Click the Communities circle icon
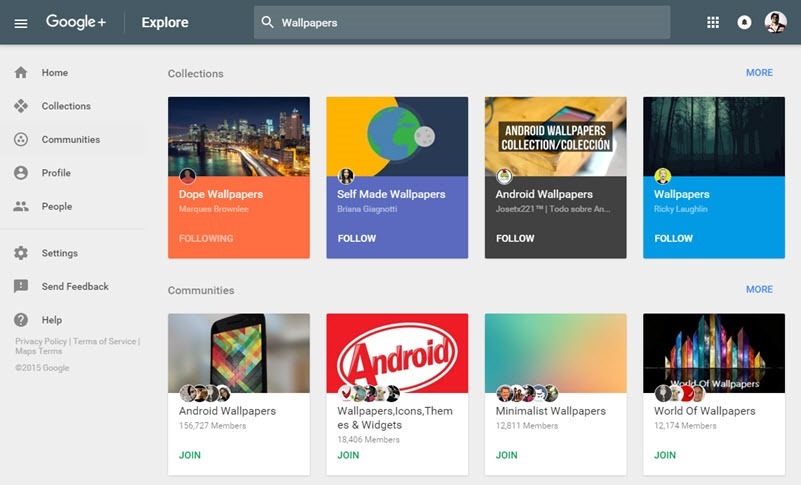Viewport: 801px width, 485px height. pyautogui.click(x=21, y=139)
